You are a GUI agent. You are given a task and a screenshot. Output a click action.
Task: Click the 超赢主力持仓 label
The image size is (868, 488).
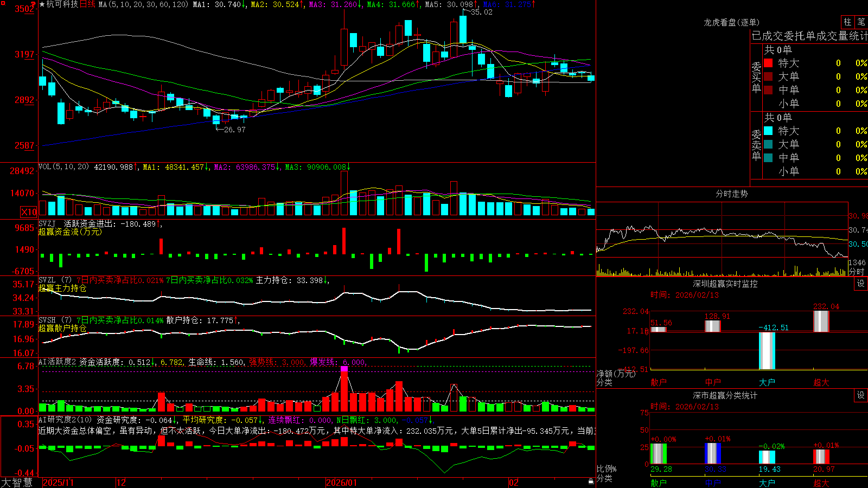62,288
